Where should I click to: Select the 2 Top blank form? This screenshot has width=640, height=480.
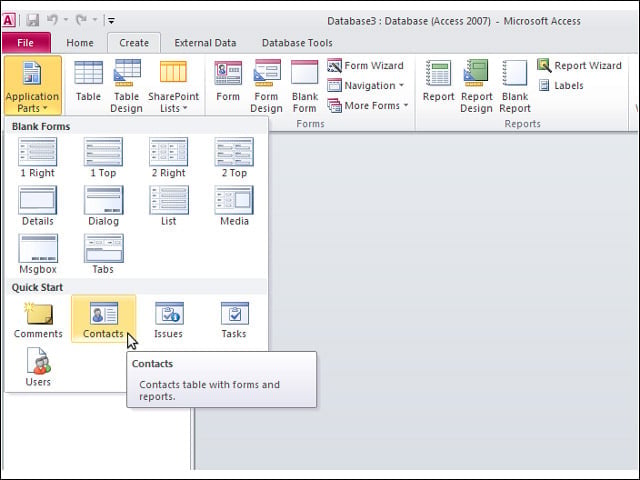pyautogui.click(x=234, y=158)
